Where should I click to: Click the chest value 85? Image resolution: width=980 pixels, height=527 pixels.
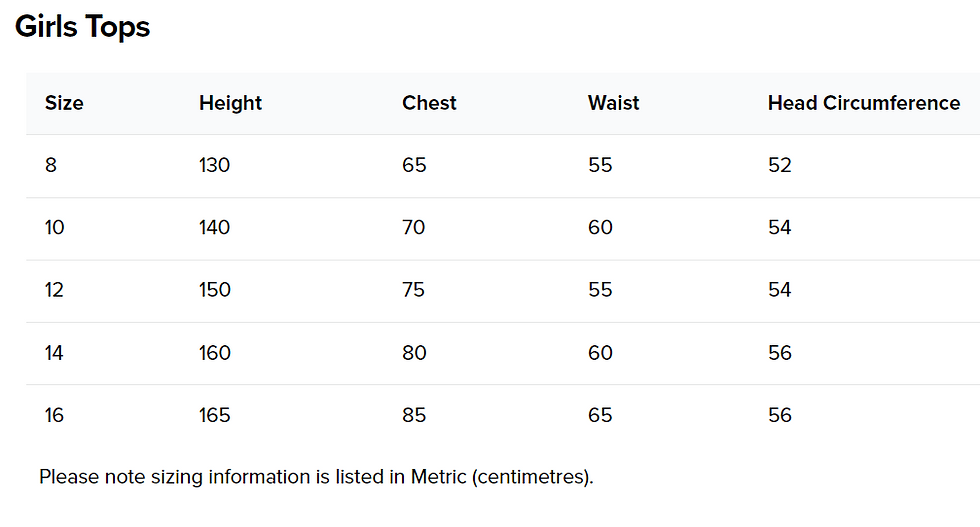pyautogui.click(x=414, y=415)
